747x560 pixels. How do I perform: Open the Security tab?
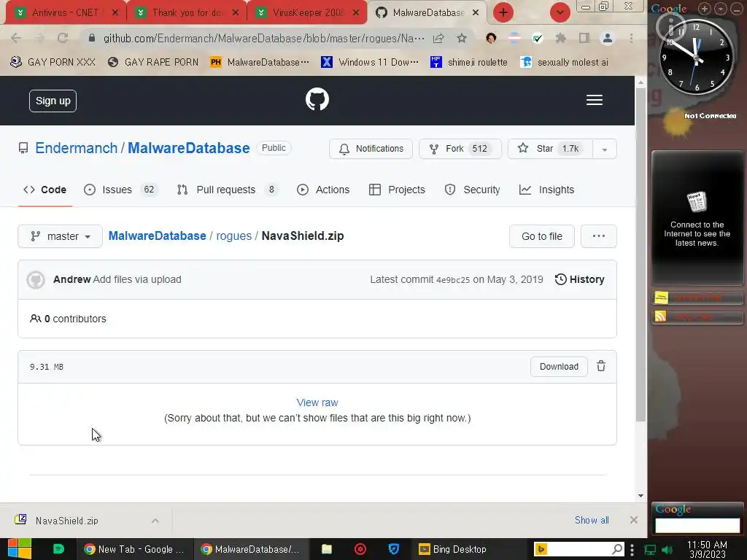[x=473, y=190]
